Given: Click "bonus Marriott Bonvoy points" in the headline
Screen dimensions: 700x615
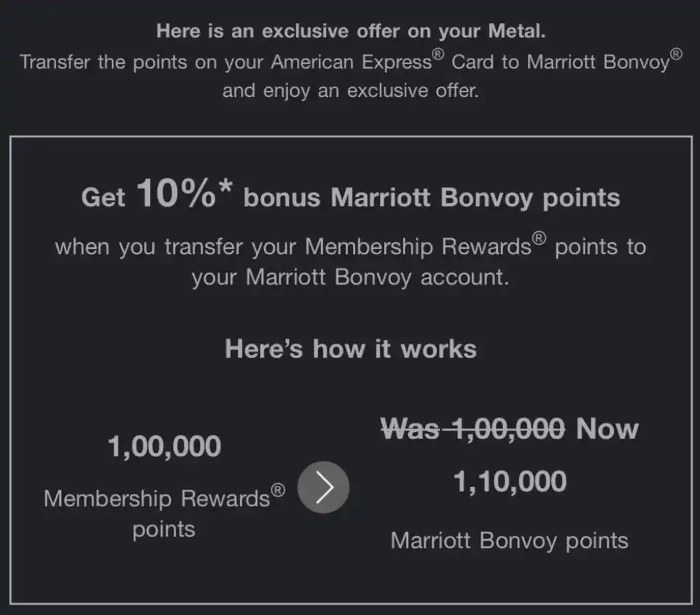Looking at the screenshot, I should 432,198.
